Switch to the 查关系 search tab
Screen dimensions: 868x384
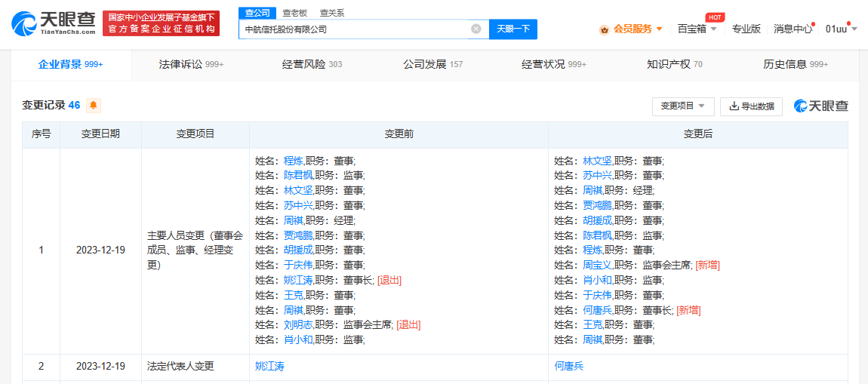click(x=332, y=13)
